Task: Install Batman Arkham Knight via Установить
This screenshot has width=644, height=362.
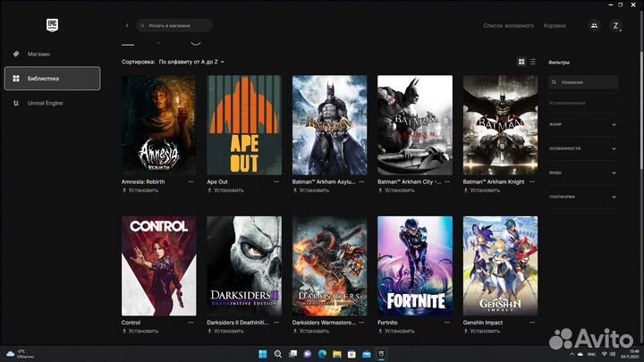Action: (x=482, y=190)
